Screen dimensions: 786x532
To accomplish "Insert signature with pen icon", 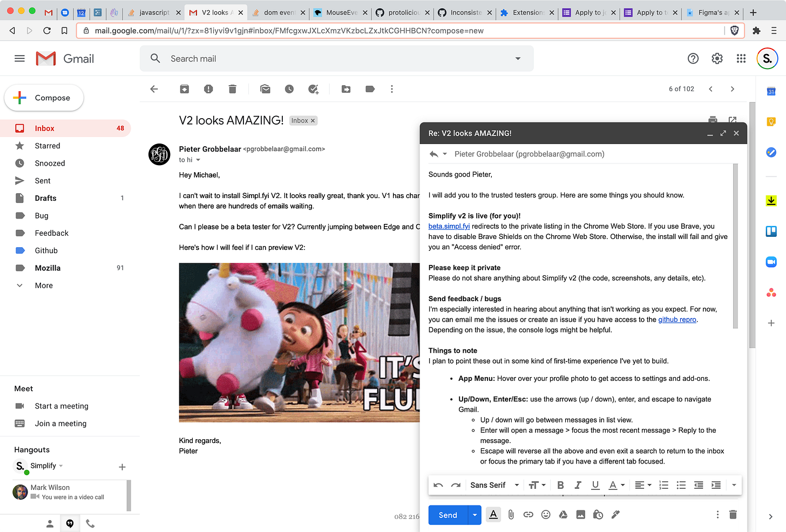I will (615, 515).
